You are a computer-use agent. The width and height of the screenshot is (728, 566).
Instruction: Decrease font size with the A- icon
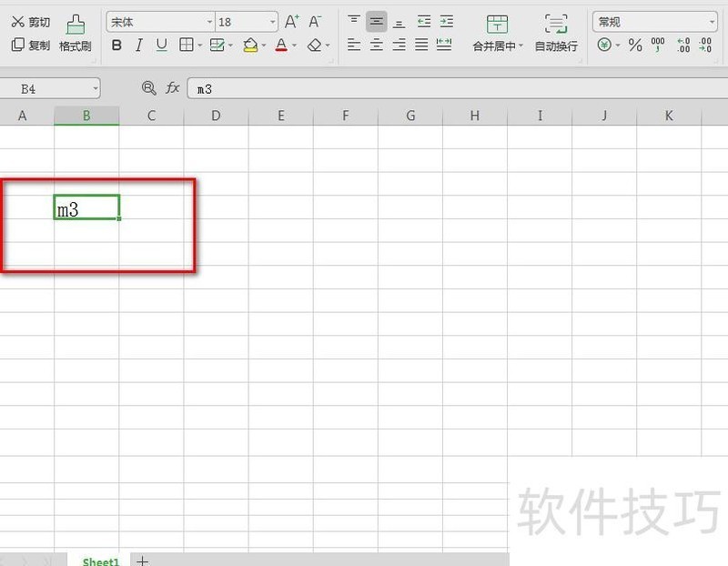(315, 21)
